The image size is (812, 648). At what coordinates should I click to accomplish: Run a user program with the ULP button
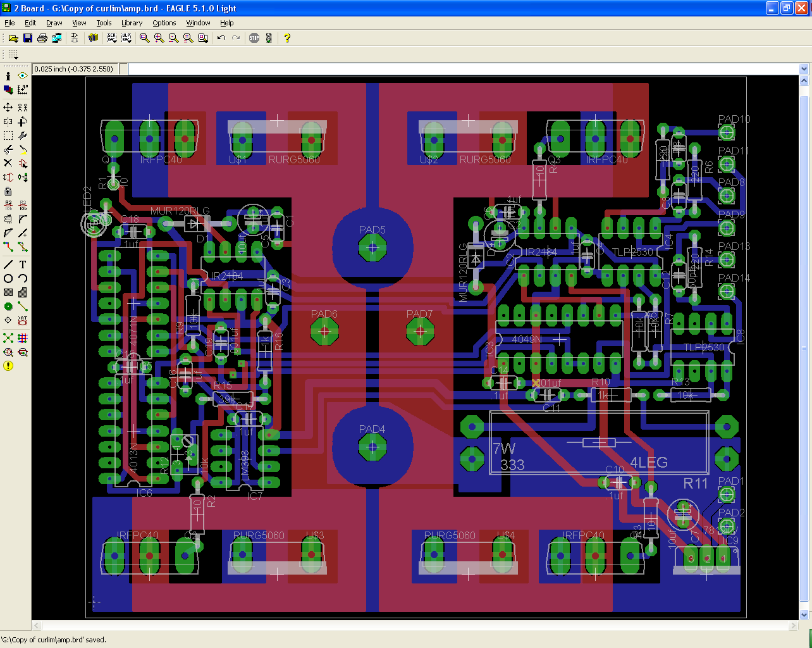click(x=126, y=38)
